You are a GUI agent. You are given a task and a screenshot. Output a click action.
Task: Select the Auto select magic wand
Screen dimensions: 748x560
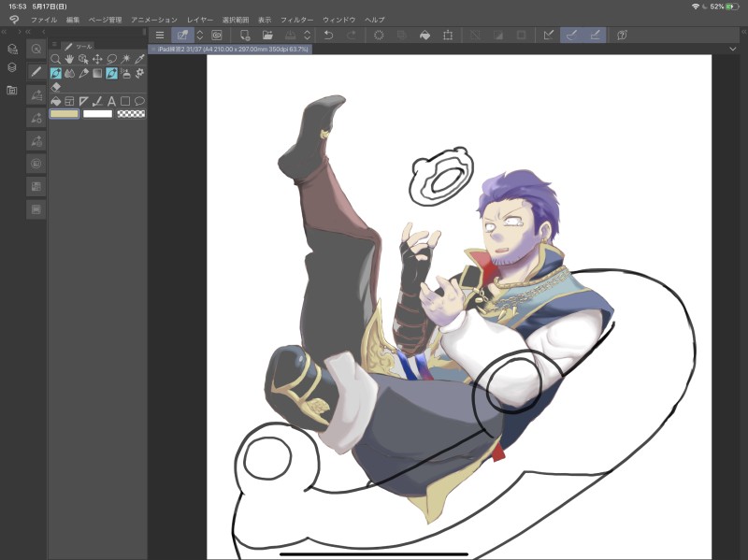(x=125, y=59)
